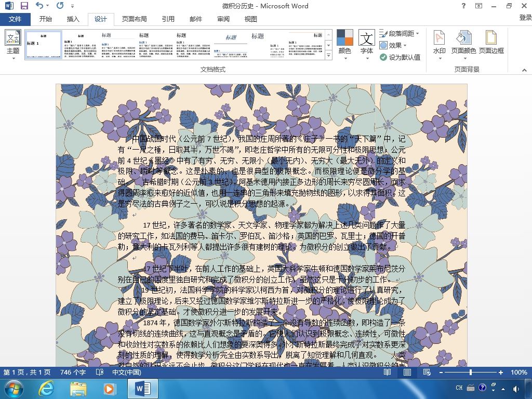The height and width of the screenshot is (399, 532).
Task: Click the zoom in plus button
Action: 500,372
